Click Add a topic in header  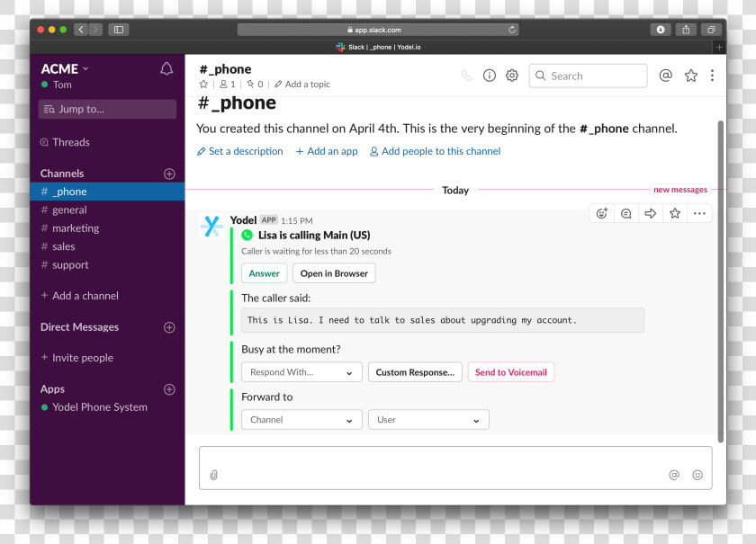tap(302, 85)
